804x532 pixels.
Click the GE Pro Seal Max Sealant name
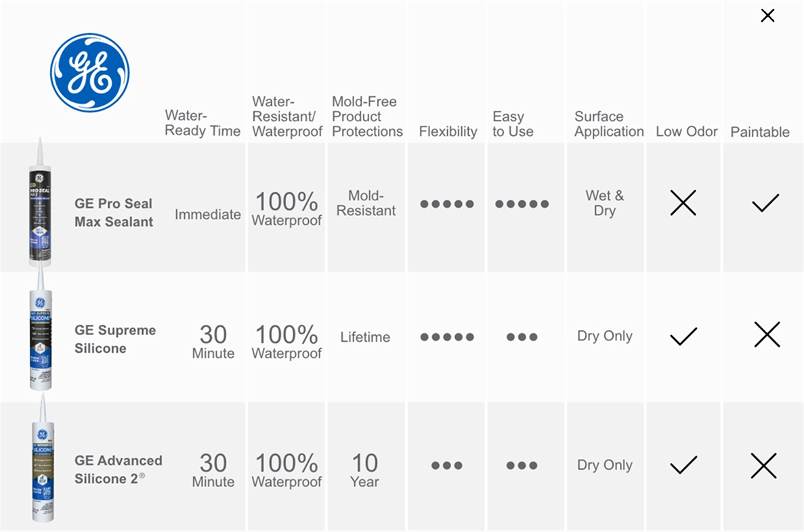coord(114,213)
